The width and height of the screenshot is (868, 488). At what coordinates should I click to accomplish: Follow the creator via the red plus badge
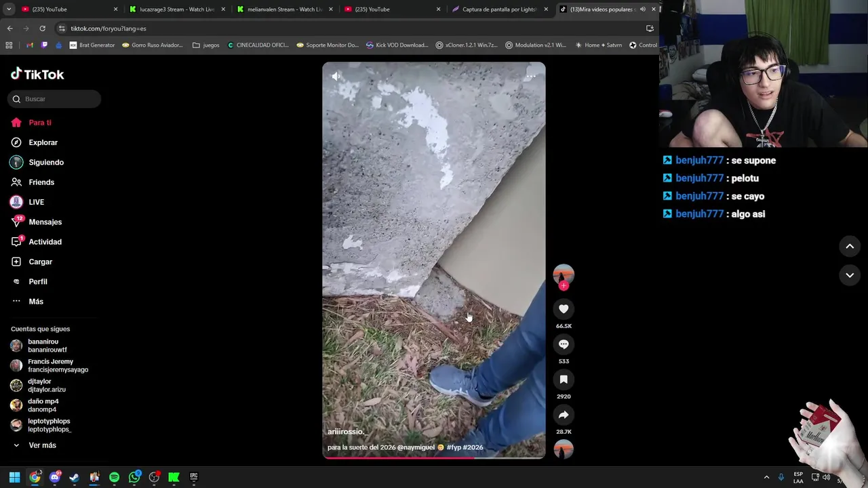[564, 285]
